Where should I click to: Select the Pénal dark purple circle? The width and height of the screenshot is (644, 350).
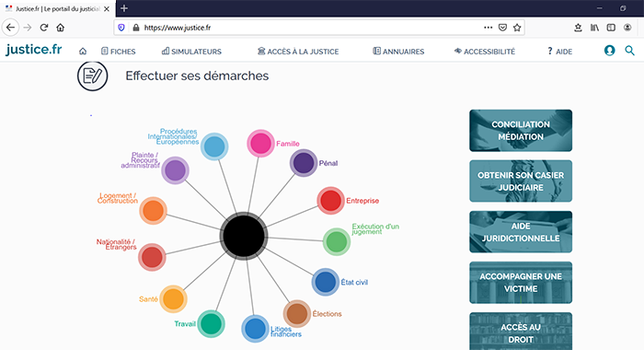[304, 163]
